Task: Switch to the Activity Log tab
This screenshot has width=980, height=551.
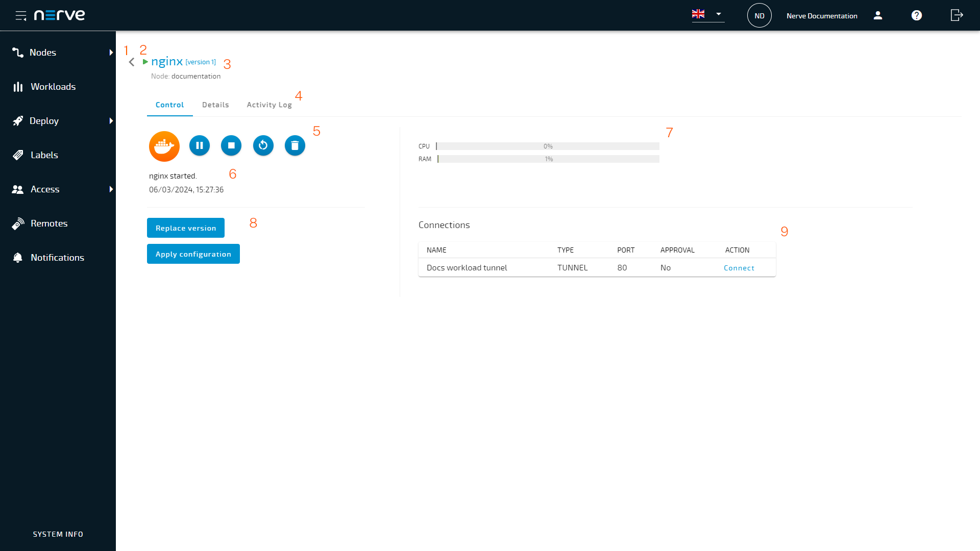Action: 269,104
